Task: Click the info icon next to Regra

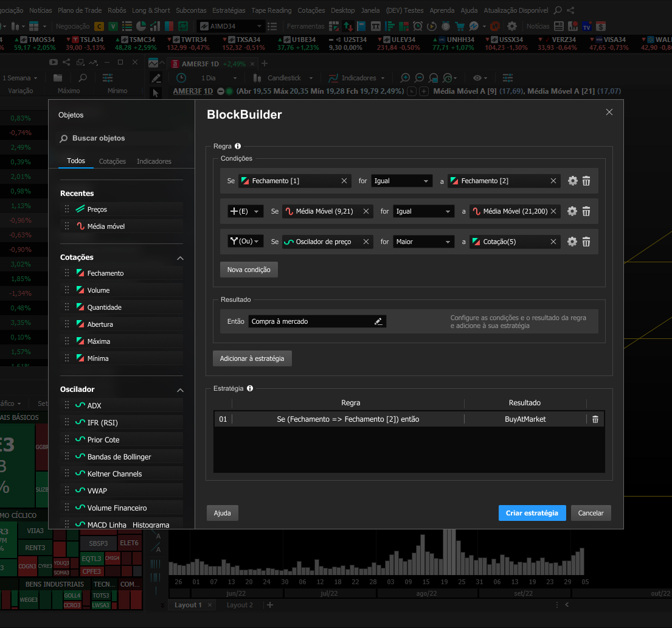Action: (x=238, y=146)
